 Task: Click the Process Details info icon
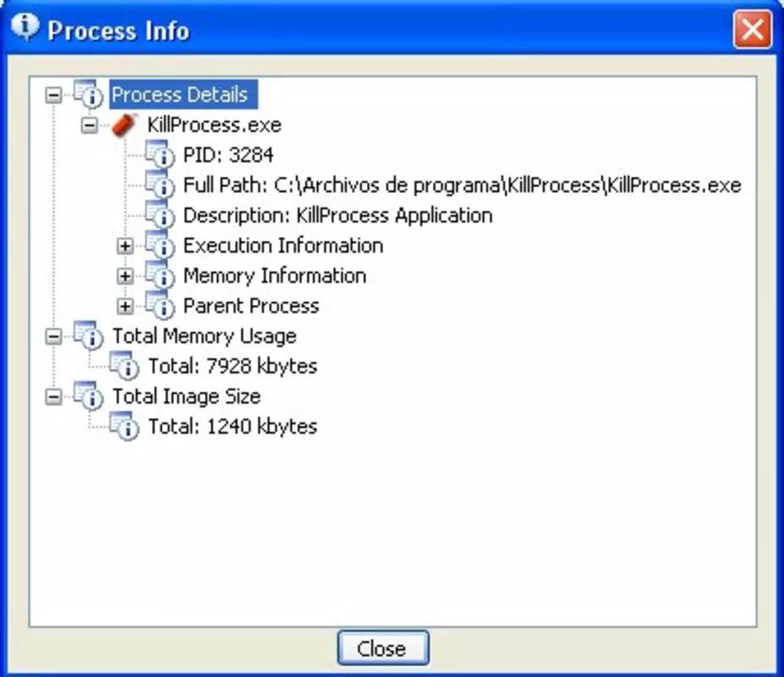pos(89,95)
